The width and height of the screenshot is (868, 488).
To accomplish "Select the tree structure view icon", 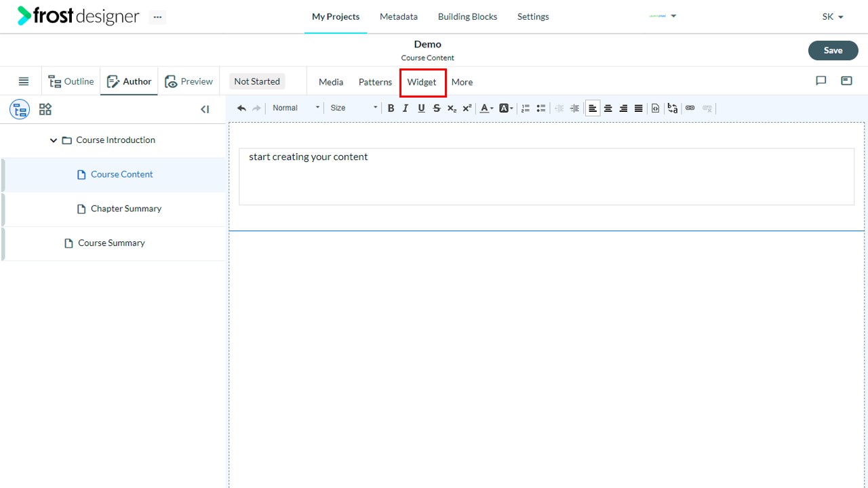I will click(x=20, y=109).
